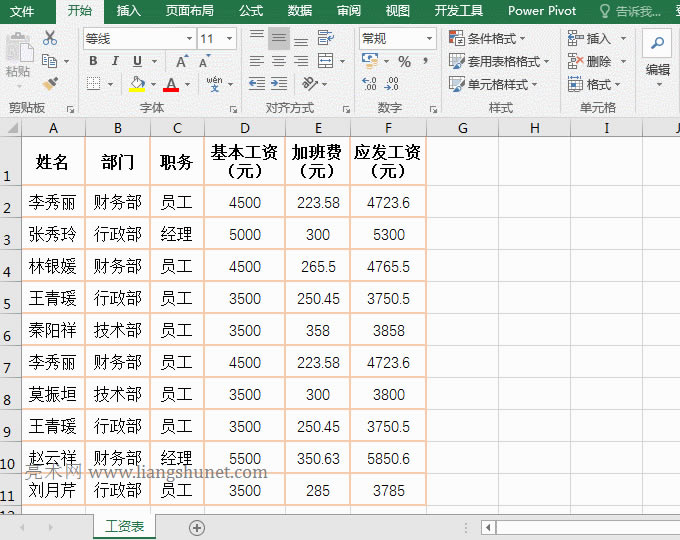The width and height of the screenshot is (680, 540).
Task: Click the Cut scissors icon
Action: pyautogui.click(x=50, y=38)
